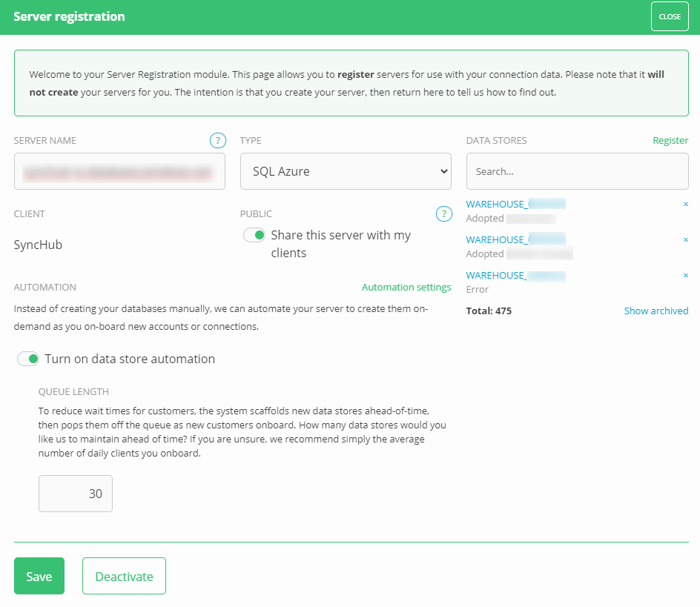Click the Queue Length number field

pos(76,494)
